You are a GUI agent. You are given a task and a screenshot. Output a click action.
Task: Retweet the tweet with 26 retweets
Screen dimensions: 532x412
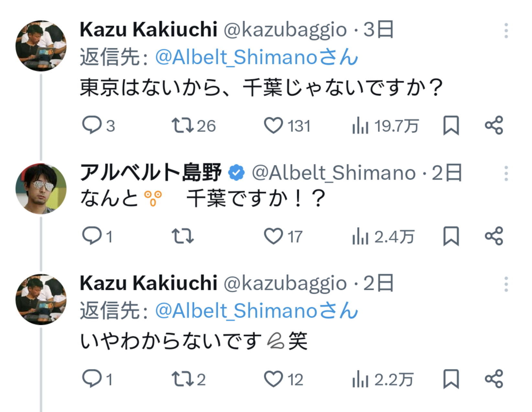[183, 125]
